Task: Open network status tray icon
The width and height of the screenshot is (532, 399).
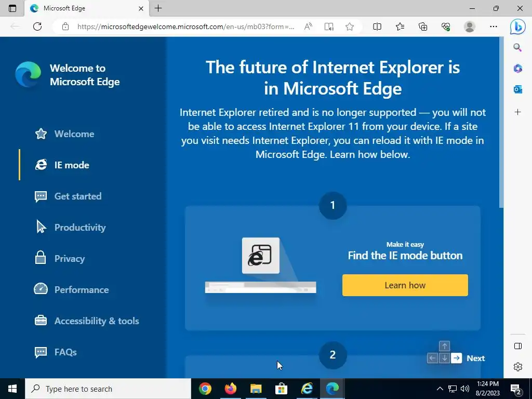Action: coord(453,389)
